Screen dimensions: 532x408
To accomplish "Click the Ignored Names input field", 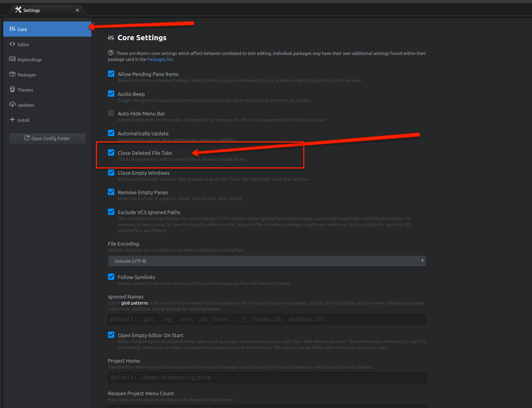I will tap(267, 319).
